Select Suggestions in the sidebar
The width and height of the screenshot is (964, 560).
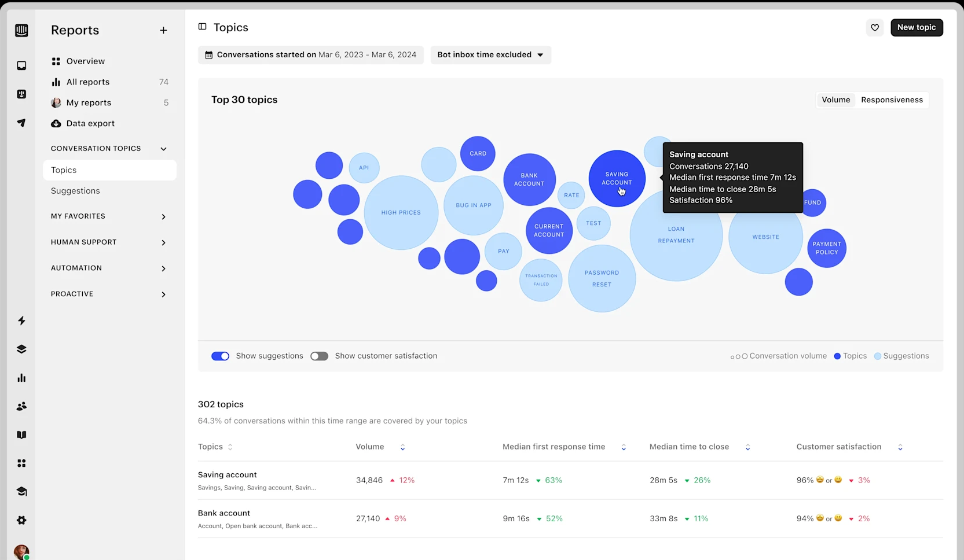click(75, 191)
